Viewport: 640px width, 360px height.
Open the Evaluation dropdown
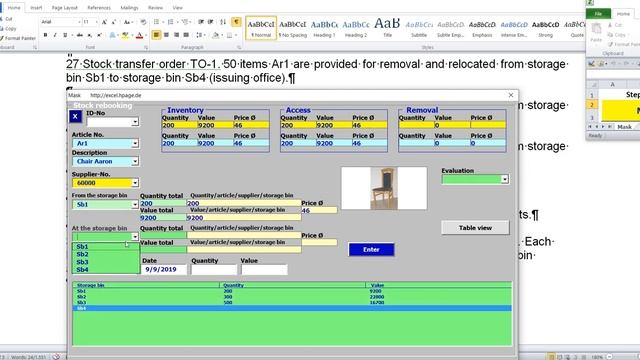point(505,179)
